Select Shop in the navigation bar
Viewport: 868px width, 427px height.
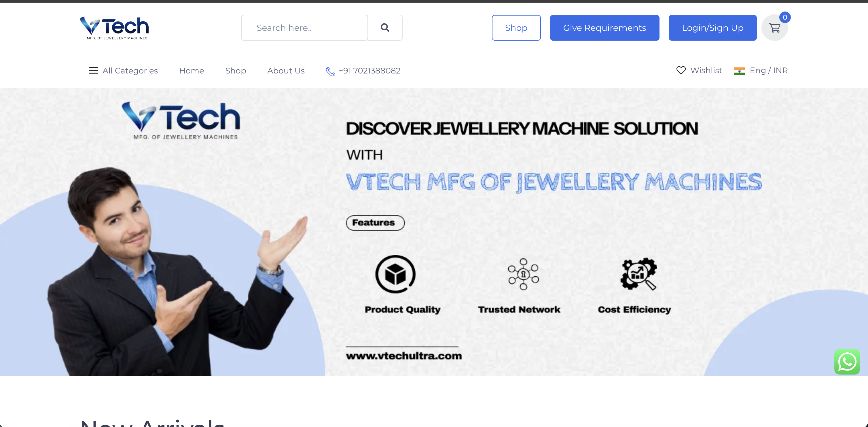(x=236, y=70)
